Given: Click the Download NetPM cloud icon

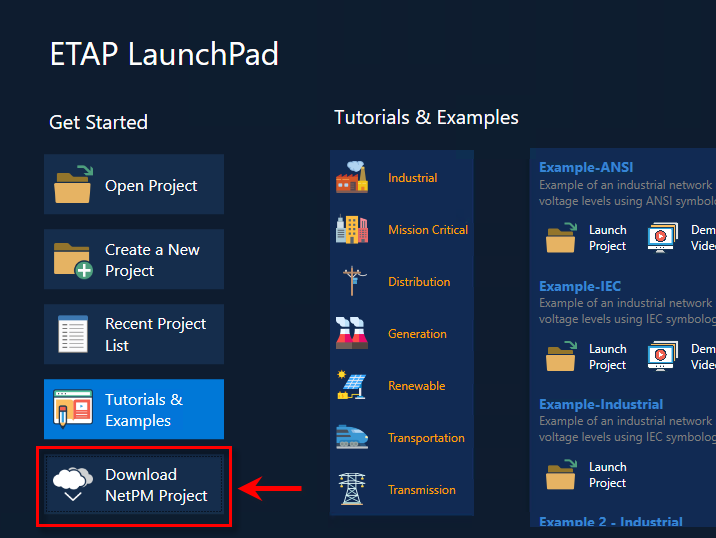Looking at the screenshot, I should (x=73, y=484).
